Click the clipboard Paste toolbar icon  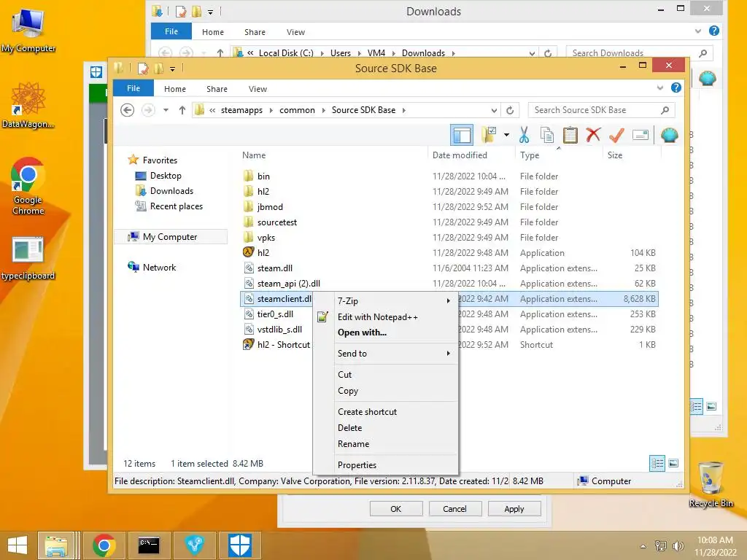570,135
